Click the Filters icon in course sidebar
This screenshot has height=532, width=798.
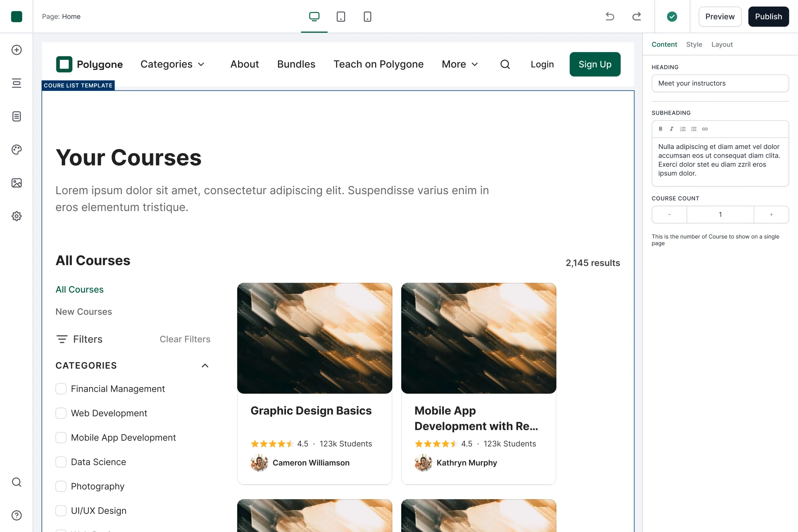(x=62, y=339)
